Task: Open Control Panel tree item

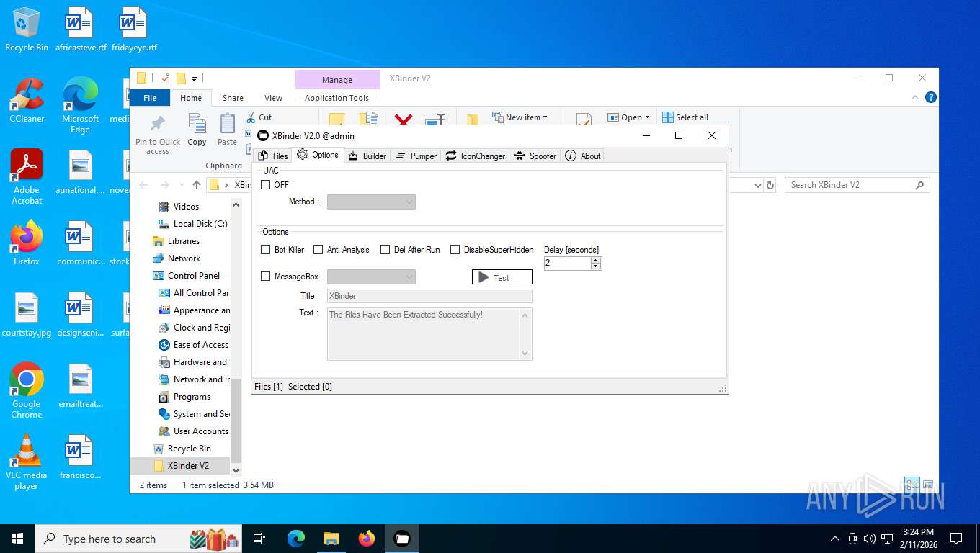Action: point(193,276)
